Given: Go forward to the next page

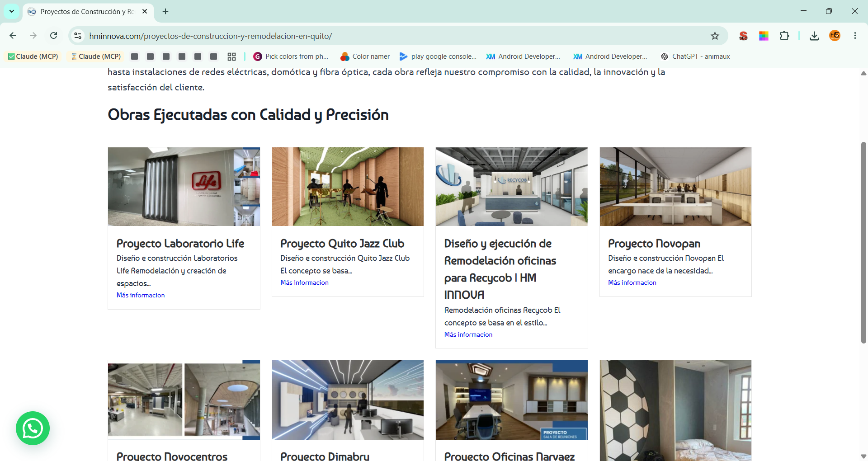Looking at the screenshot, I should [33, 36].
